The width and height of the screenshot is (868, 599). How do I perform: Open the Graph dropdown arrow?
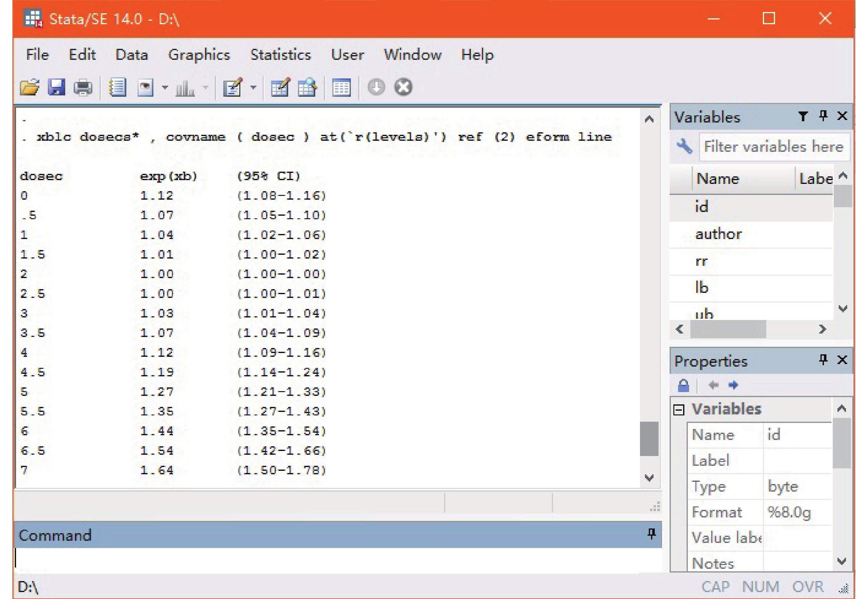[x=205, y=88]
